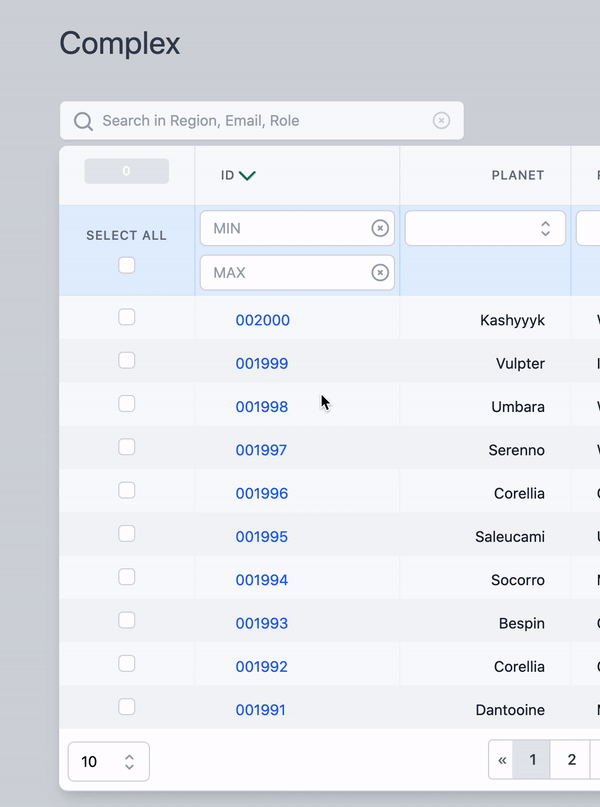Viewport: 600px width, 807px height.
Task: Click the search magnifier icon
Action: pos(83,120)
